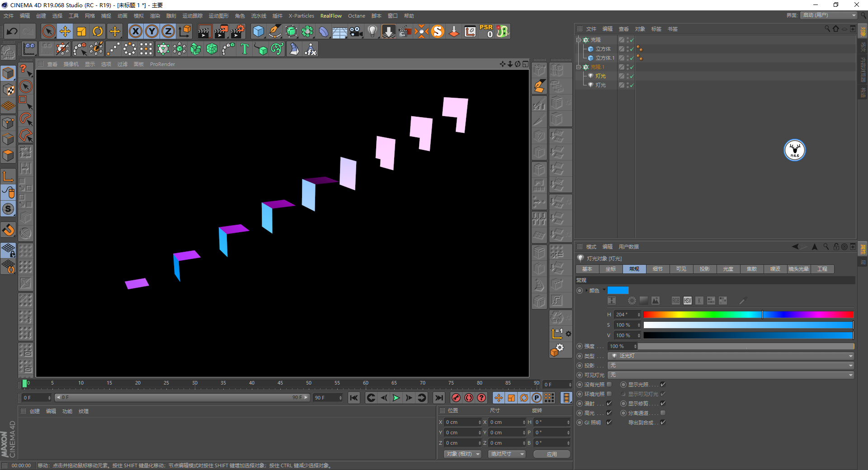Open the 运动图形 menu
The width and height of the screenshot is (868, 470).
pyautogui.click(x=219, y=16)
